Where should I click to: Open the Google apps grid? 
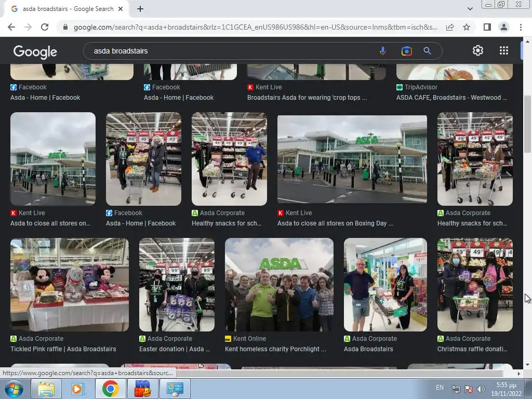[504, 50]
